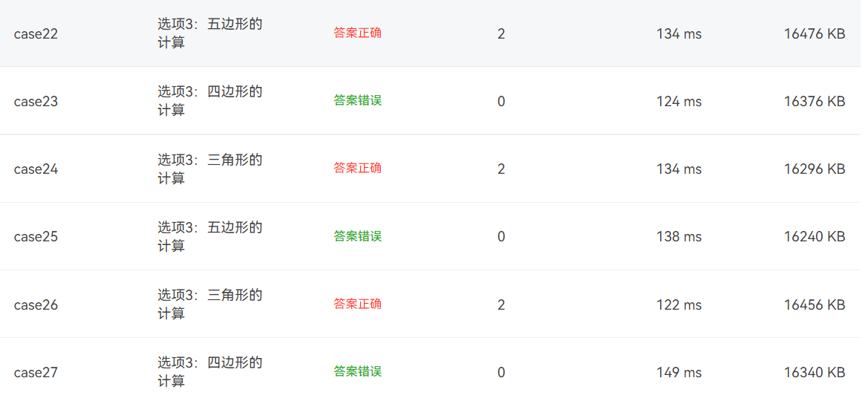Screen dimensions: 868x404
Task: Click case22 description 五边形的计算
Action: click(210, 33)
